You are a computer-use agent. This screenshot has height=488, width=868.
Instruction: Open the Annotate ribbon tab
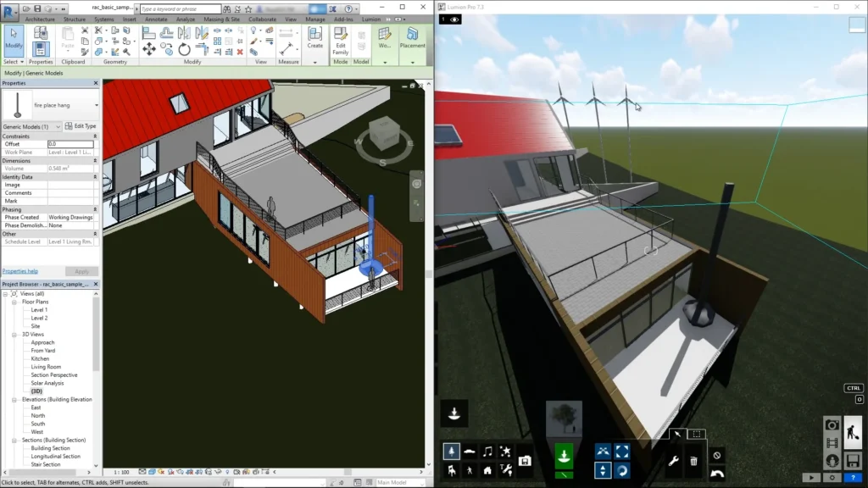coord(156,19)
